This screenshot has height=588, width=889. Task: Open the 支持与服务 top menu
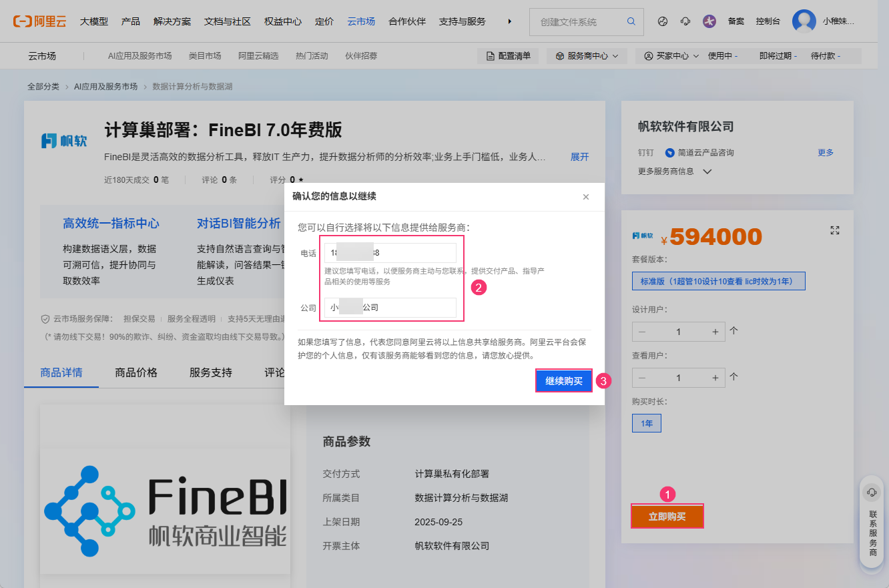463,21
